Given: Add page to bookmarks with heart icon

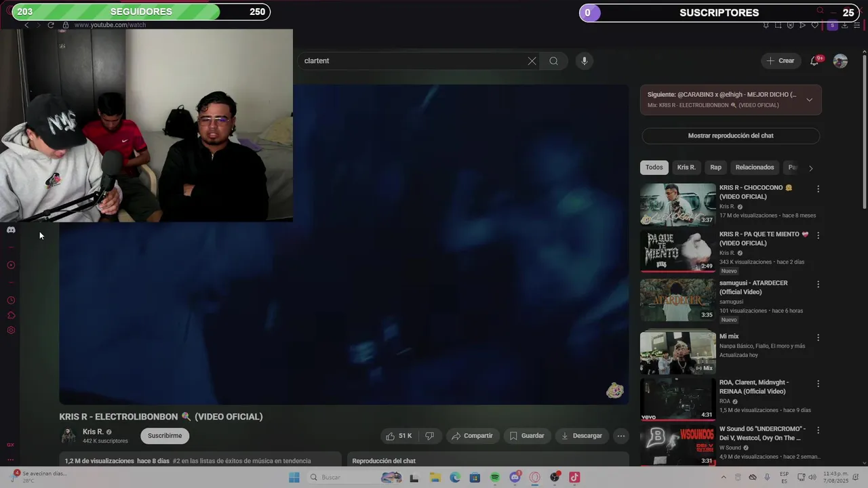Looking at the screenshot, I should point(814,25).
